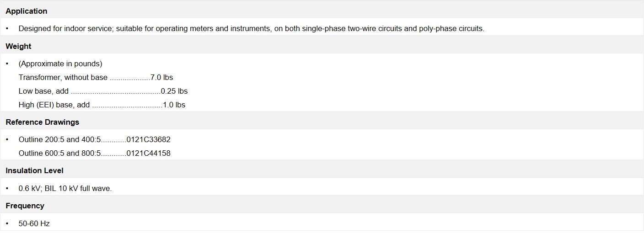Click the indoor service application description text

pos(251,28)
